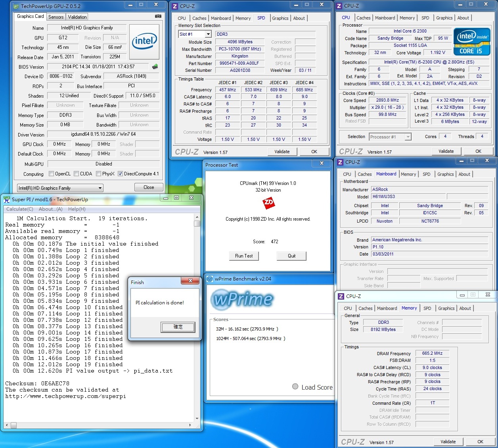
Task: Click the BIOS version P1.10 field
Action: click(x=429, y=247)
